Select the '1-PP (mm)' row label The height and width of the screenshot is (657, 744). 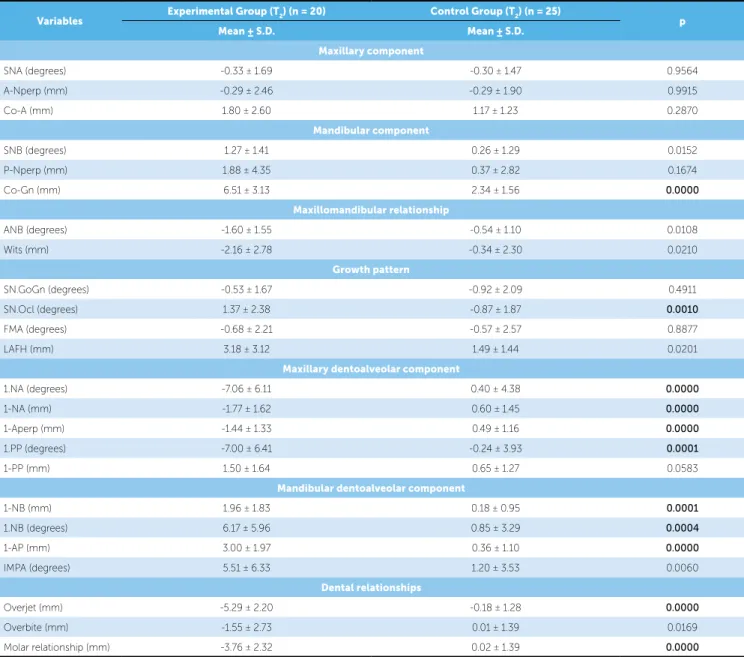pyautogui.click(x=27, y=468)
